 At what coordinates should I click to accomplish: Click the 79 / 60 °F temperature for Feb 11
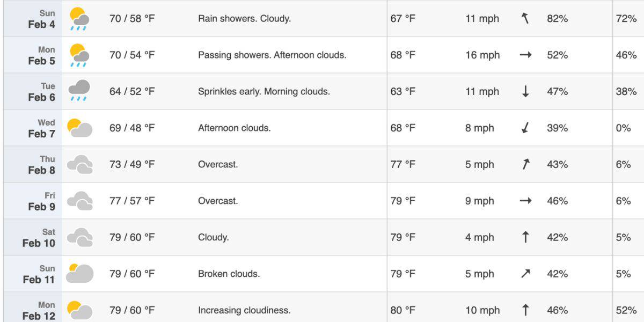tap(132, 274)
